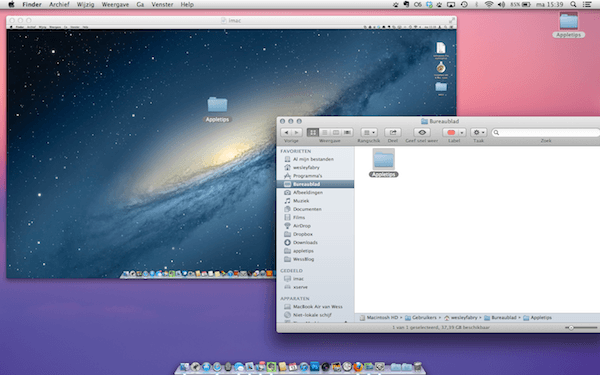Open the Archief menu
The image size is (600, 375).
click(x=59, y=5)
